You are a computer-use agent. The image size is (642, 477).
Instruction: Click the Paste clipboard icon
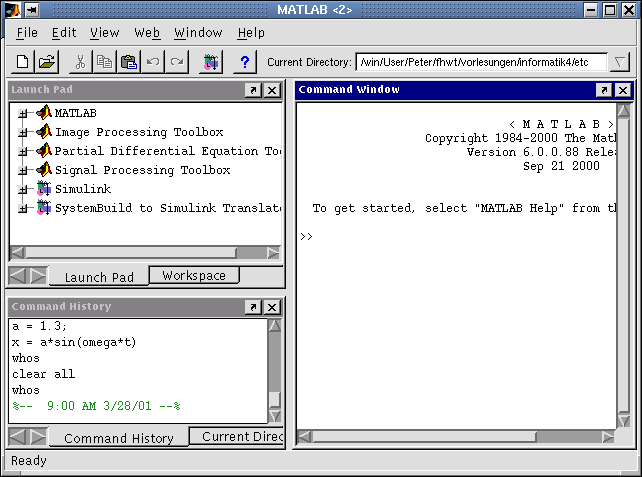point(128,62)
